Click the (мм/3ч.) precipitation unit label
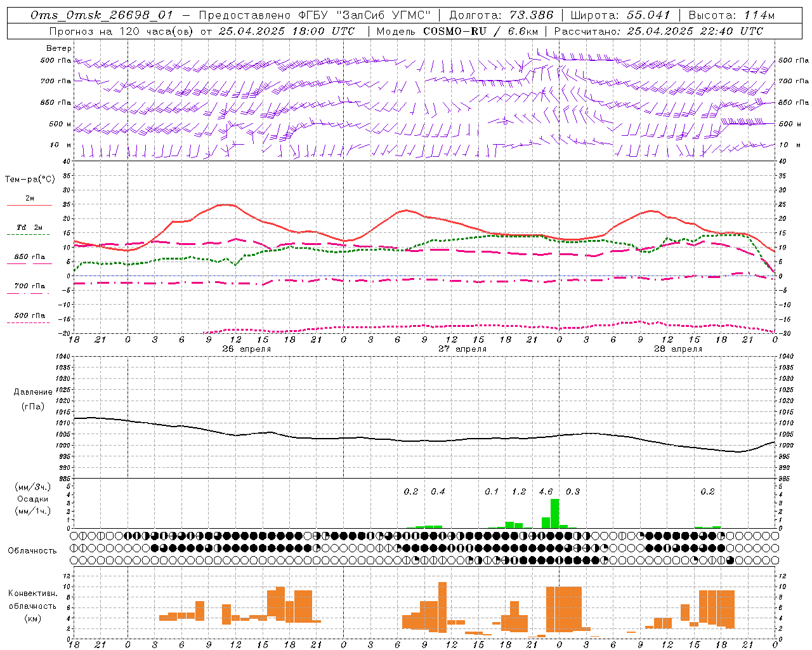Image resolution: width=812 pixels, height=650 pixels. pos(32,487)
